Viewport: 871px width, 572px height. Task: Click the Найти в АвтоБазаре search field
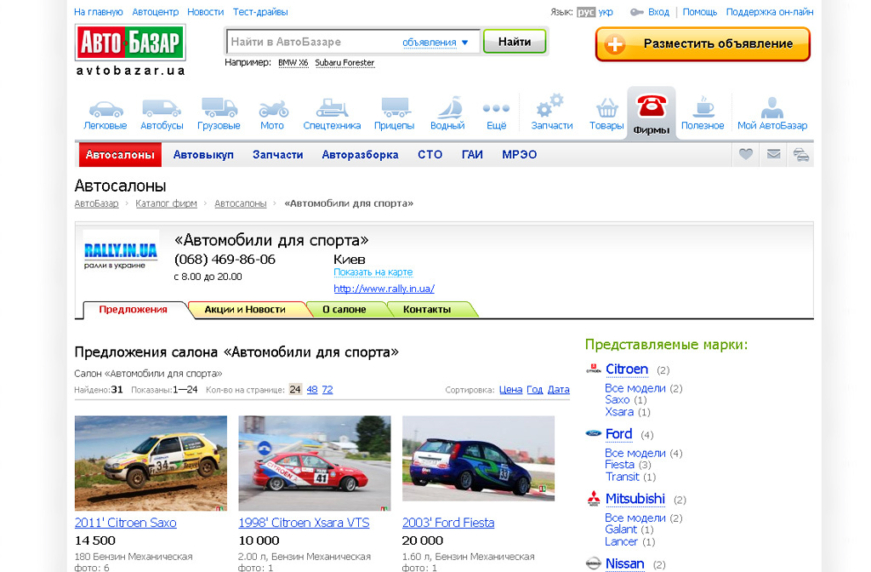[x=312, y=42]
